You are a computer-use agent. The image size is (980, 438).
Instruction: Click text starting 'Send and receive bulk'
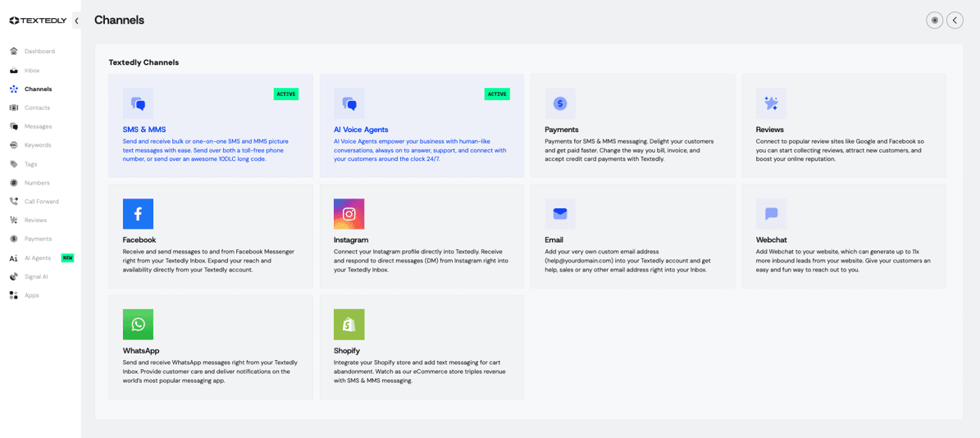206,151
